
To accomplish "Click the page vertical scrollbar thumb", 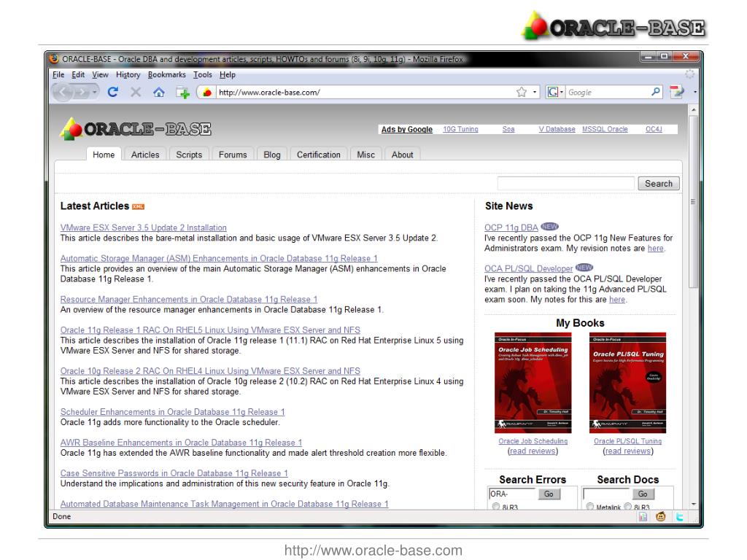I will 693,201.
